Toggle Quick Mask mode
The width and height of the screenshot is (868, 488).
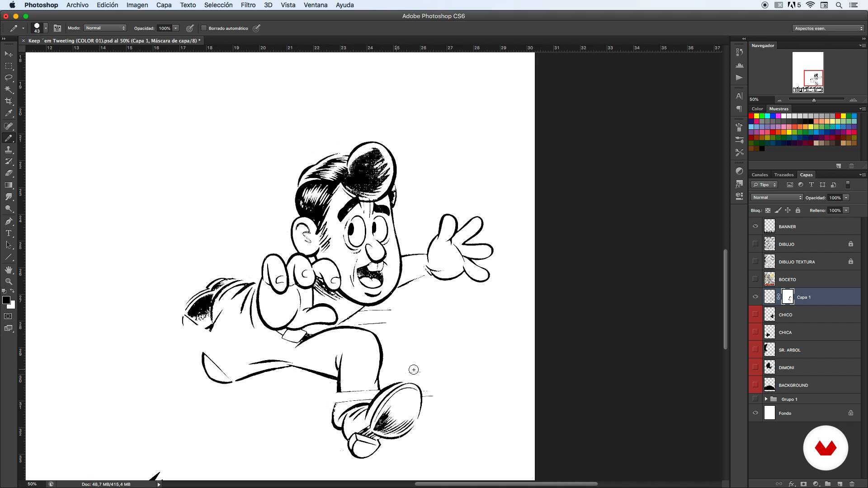pos(8,316)
